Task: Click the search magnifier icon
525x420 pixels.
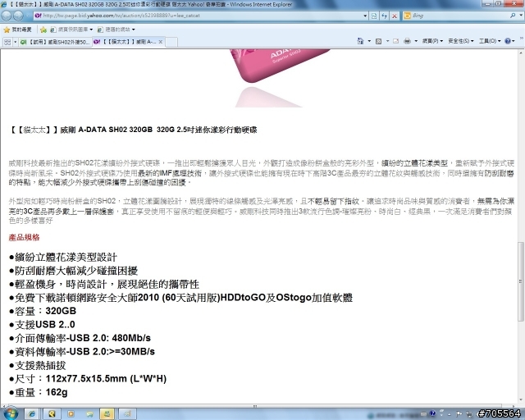Action: point(513,16)
